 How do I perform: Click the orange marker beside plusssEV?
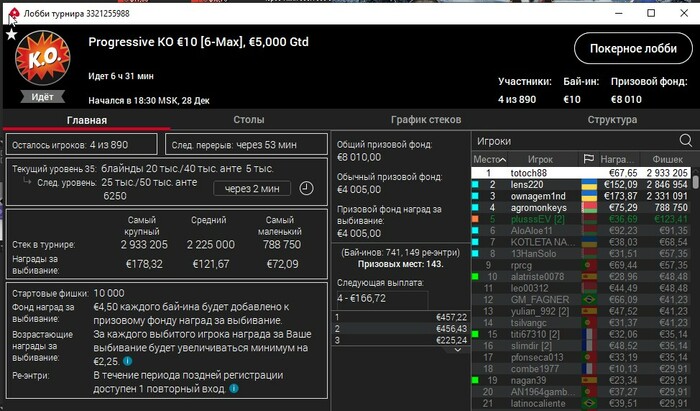pyautogui.click(x=475, y=219)
